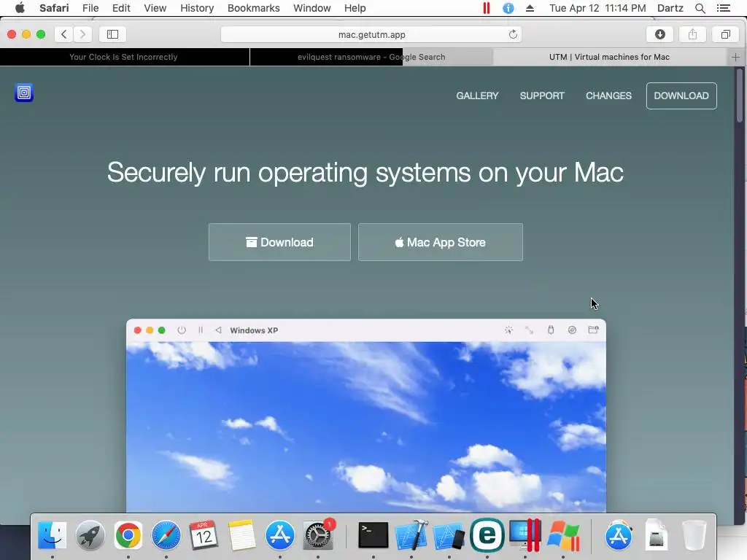Viewport: 747px width, 560px height.
Task: Click Parallels icon in menu bar
Action: (486, 8)
